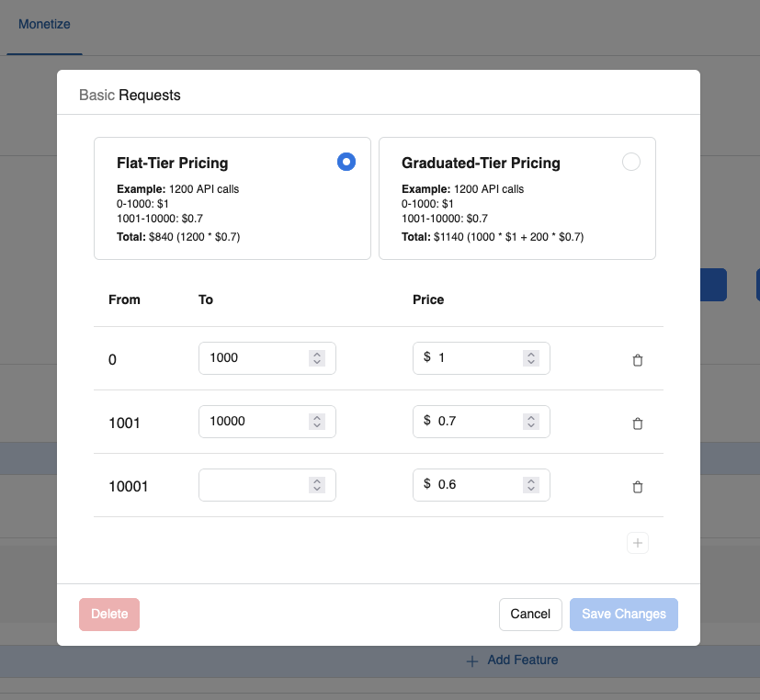Select Flat-Tier Pricing radio button
Screen dimensions: 760x700
pyautogui.click(x=346, y=162)
